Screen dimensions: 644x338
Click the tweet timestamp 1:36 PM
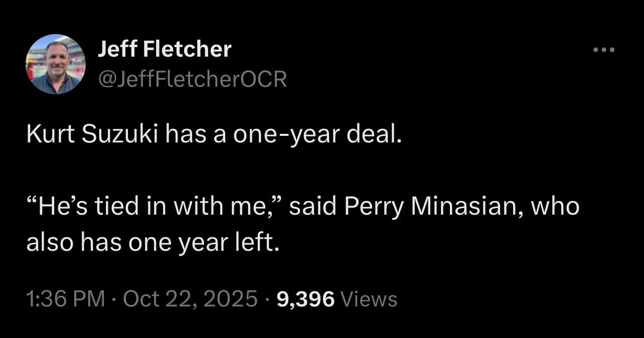coord(66,298)
